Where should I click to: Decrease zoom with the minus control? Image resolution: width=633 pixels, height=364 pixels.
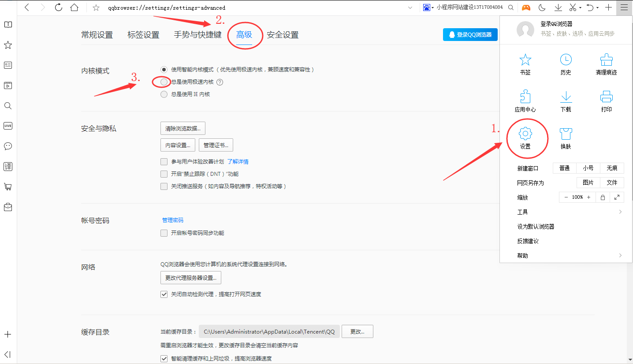pos(566,197)
